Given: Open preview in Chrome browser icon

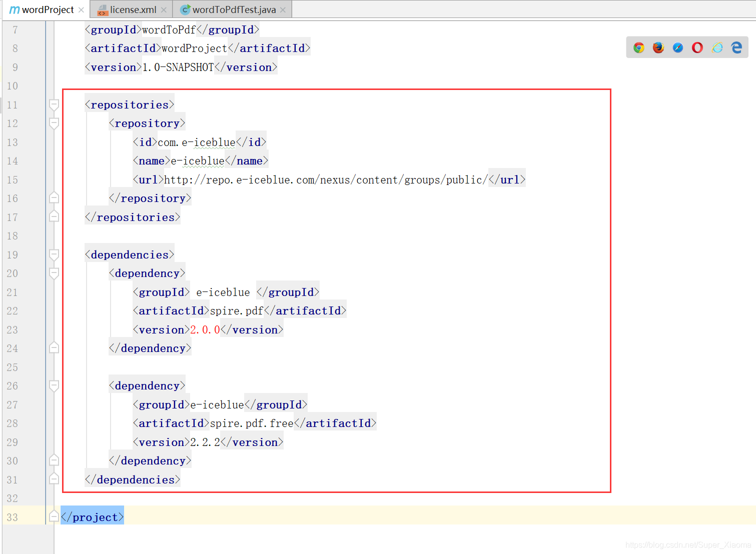Looking at the screenshot, I should pos(639,47).
